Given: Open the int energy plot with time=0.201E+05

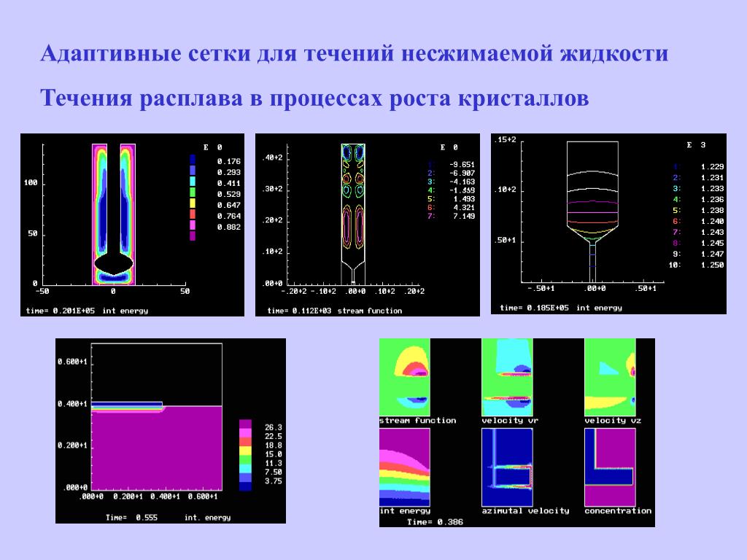Looking at the screenshot, I should coord(132,225).
